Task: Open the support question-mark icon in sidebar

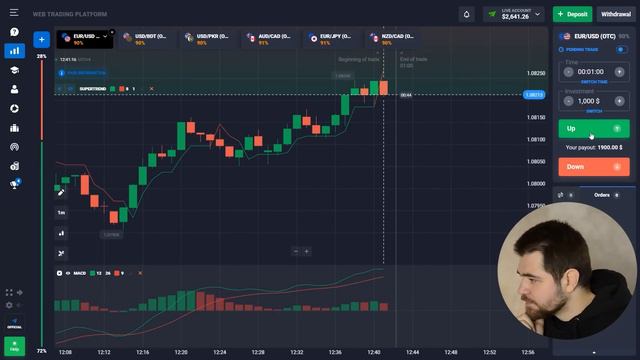Action: (x=14, y=32)
